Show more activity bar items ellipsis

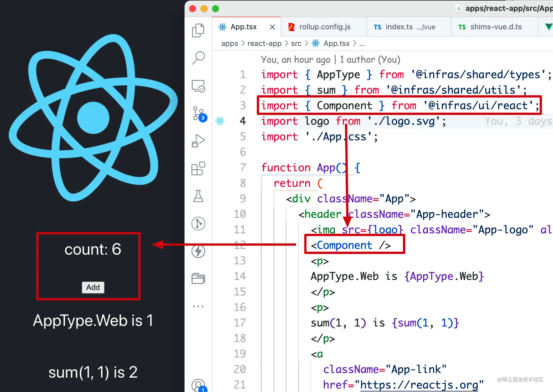click(198, 306)
